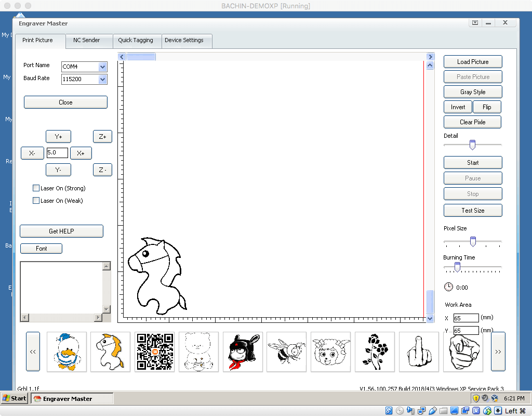Screen dimensions: 532x416
Task: Select the orange-maned horse thumbnail
Action: click(x=110, y=352)
